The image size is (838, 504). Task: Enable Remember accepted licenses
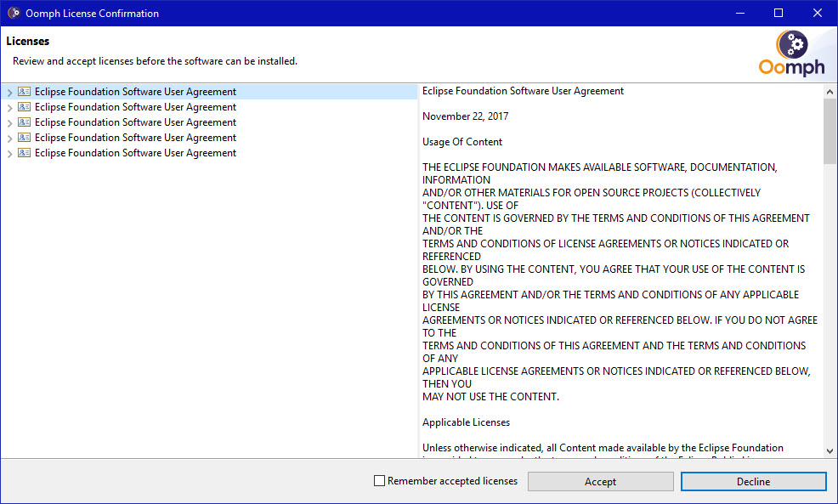(378, 480)
